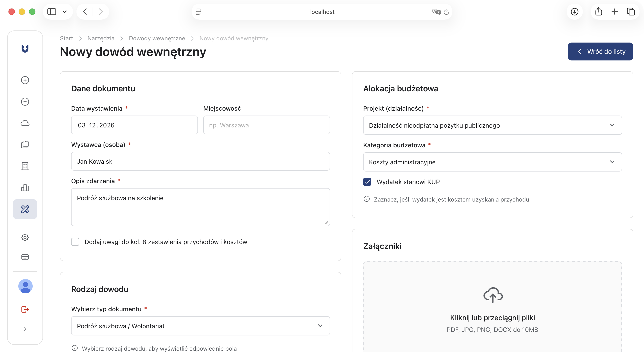Image resolution: width=644 pixels, height=352 pixels.
Task: Open the Kategoria budżetowa dropdown
Action: (492, 162)
